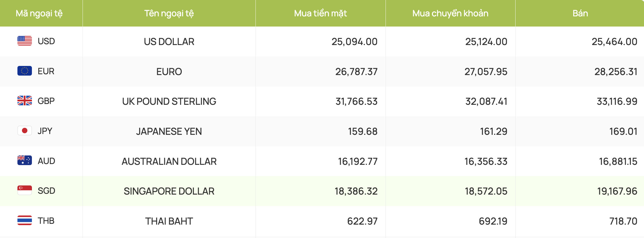Click the US flag icon
The image size is (644, 238).
(x=25, y=41)
